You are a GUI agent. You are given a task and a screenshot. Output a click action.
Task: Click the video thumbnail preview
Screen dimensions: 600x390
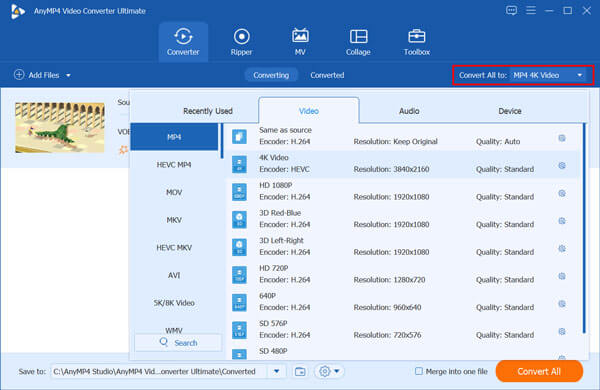60,127
